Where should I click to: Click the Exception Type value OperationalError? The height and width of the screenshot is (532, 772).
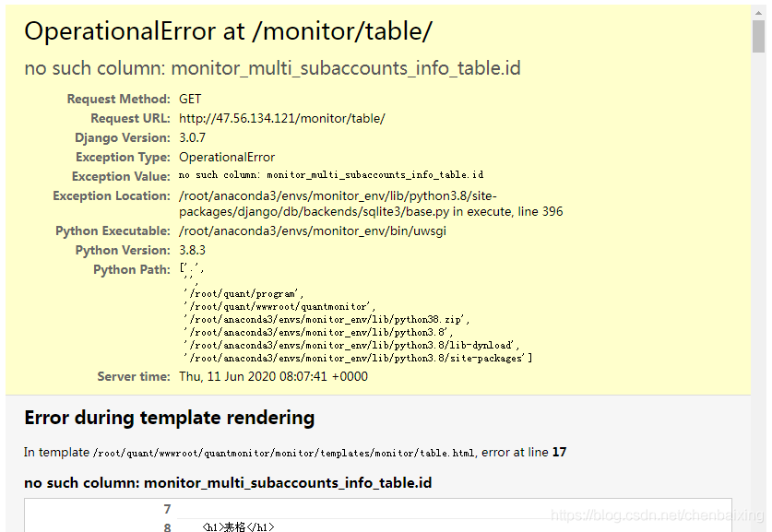pyautogui.click(x=227, y=157)
